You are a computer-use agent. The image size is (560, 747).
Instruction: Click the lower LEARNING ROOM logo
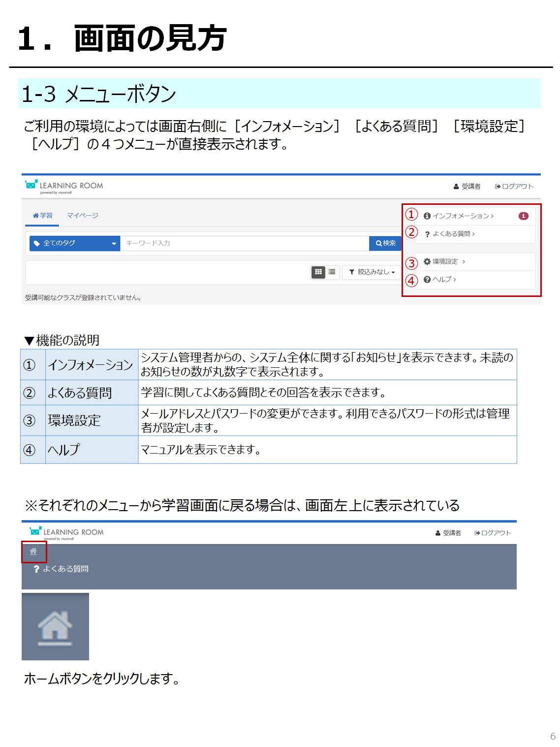[x=67, y=532]
